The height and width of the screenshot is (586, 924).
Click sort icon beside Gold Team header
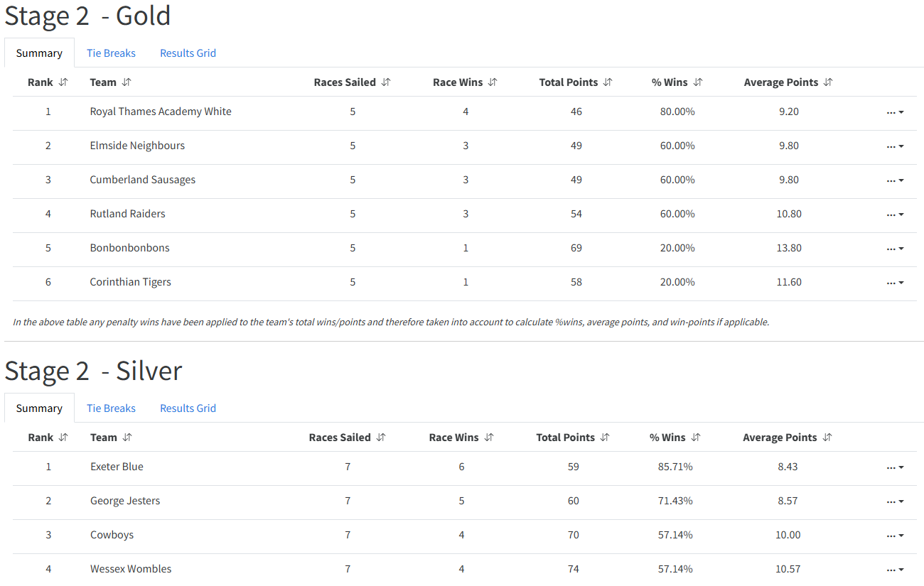tap(127, 82)
